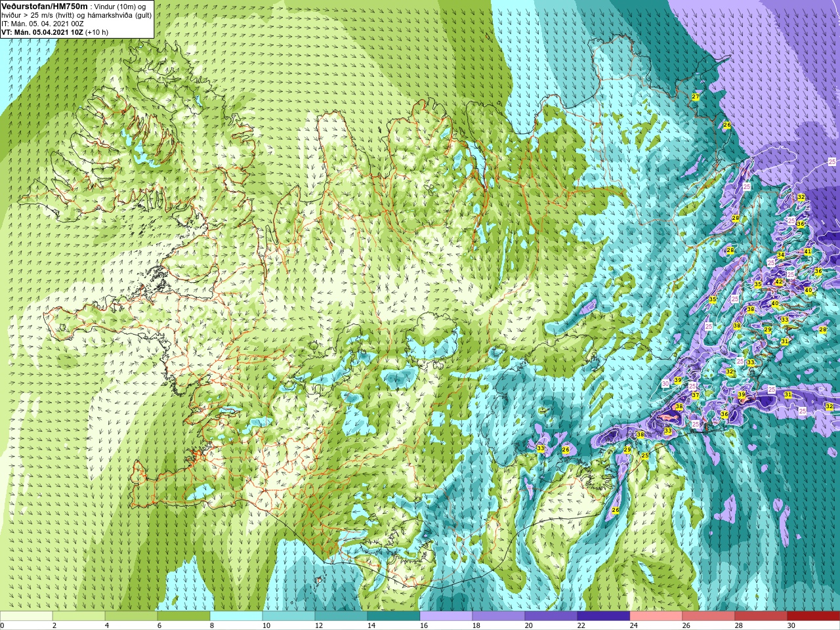Viewport: 840px width, 630px height.
Task: Click the '10' label on the wind scale
Action: point(266,625)
